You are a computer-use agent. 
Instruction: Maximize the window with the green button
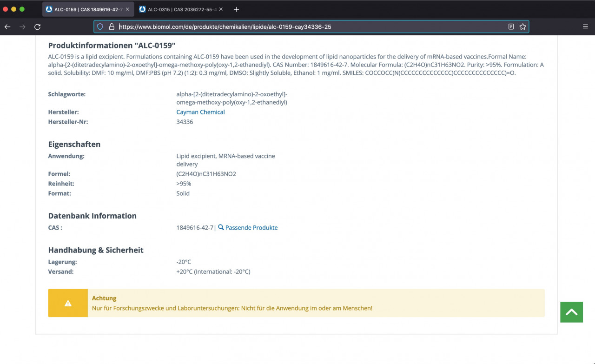click(22, 9)
